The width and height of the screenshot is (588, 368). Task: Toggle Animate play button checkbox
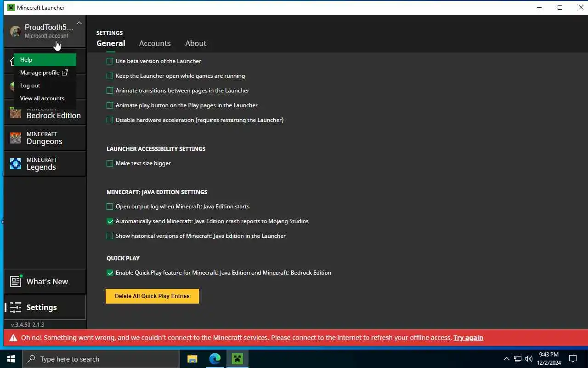[110, 105]
